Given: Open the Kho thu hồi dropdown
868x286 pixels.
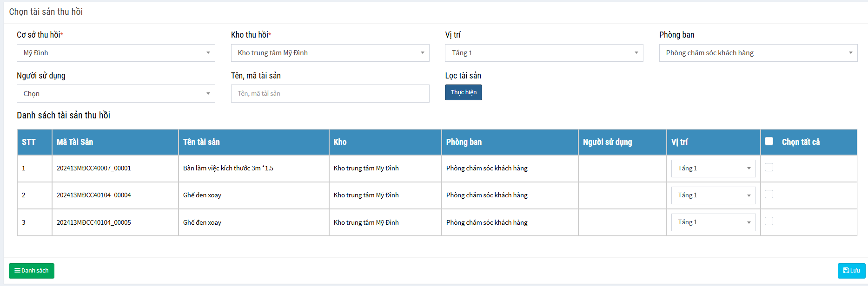Looking at the screenshot, I should click(x=330, y=53).
